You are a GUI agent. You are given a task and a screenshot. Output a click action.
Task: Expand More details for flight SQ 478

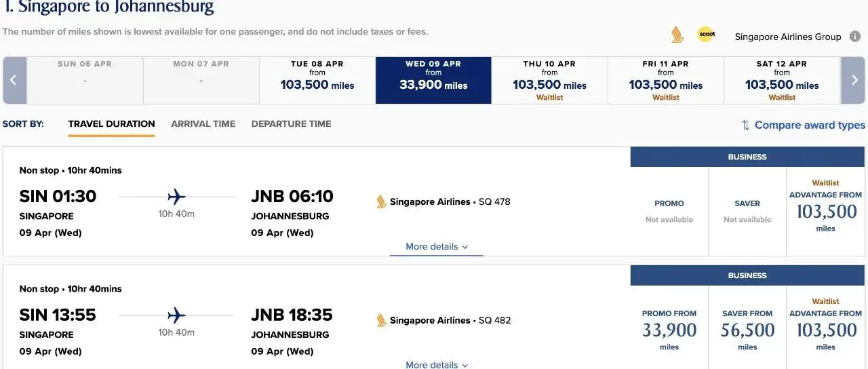pyautogui.click(x=437, y=247)
